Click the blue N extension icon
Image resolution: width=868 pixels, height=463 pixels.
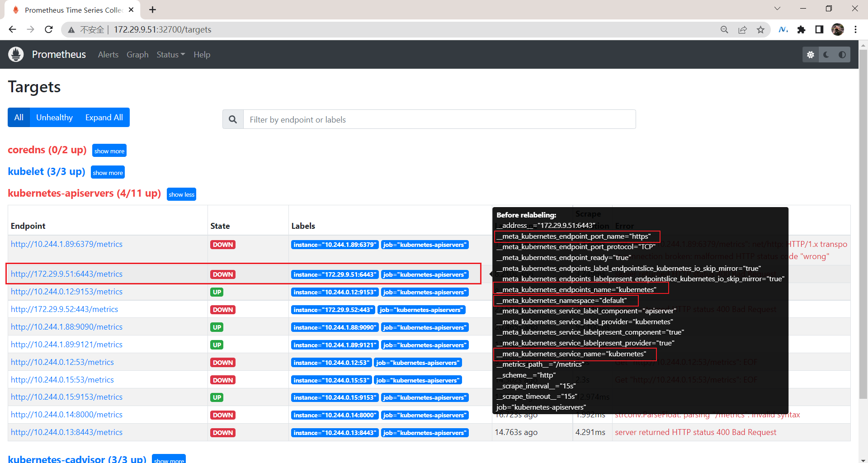click(783, 29)
